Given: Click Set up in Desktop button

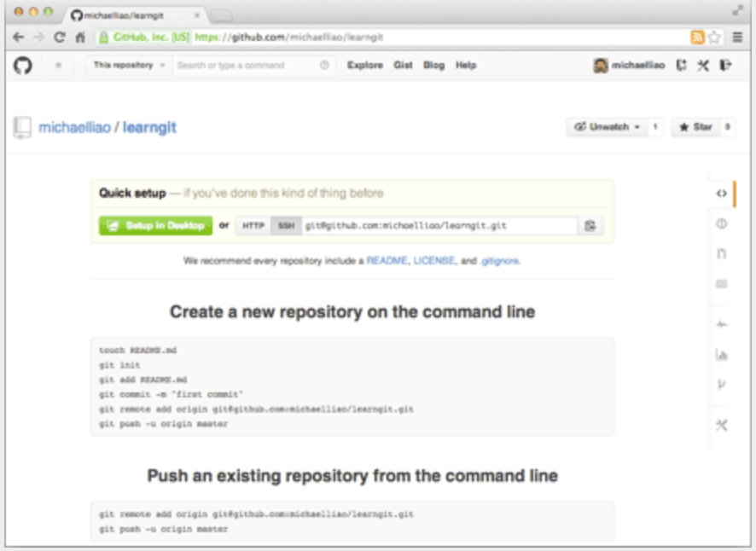Looking at the screenshot, I should [156, 226].
